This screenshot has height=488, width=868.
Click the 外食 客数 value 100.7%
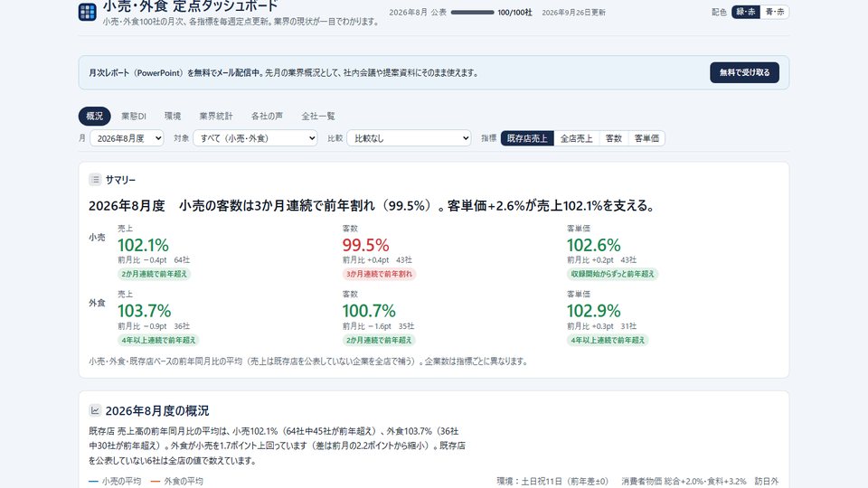point(369,311)
